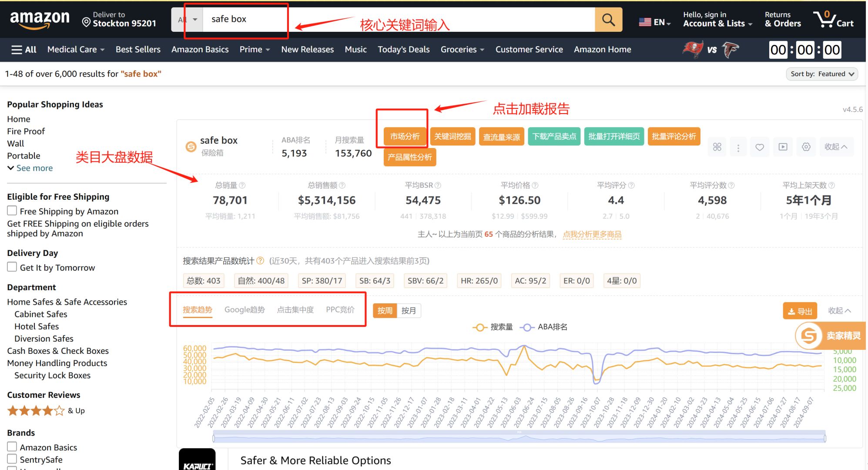
Task: Select the 按月 monthly toggle
Action: [409, 311]
